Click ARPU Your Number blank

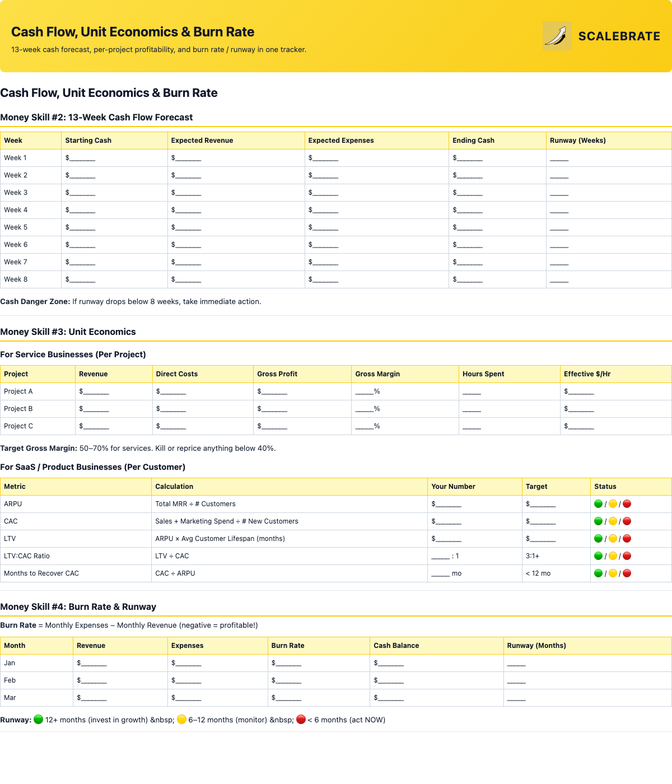pyautogui.click(x=446, y=504)
